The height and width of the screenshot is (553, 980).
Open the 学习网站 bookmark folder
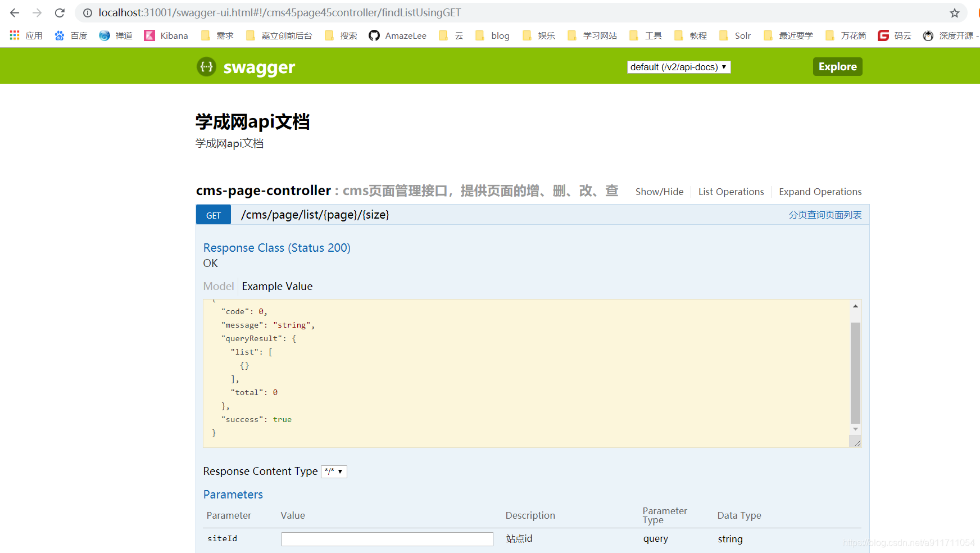[592, 35]
